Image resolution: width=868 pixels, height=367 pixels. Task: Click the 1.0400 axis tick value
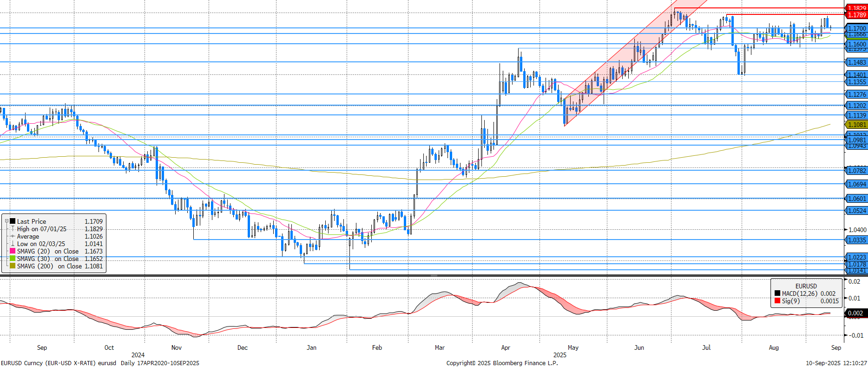857,230
